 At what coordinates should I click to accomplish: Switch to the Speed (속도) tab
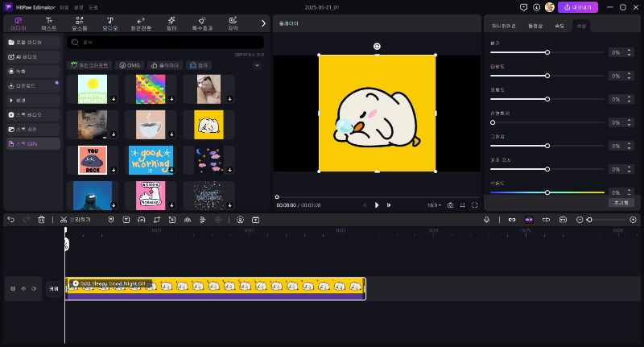(559, 26)
